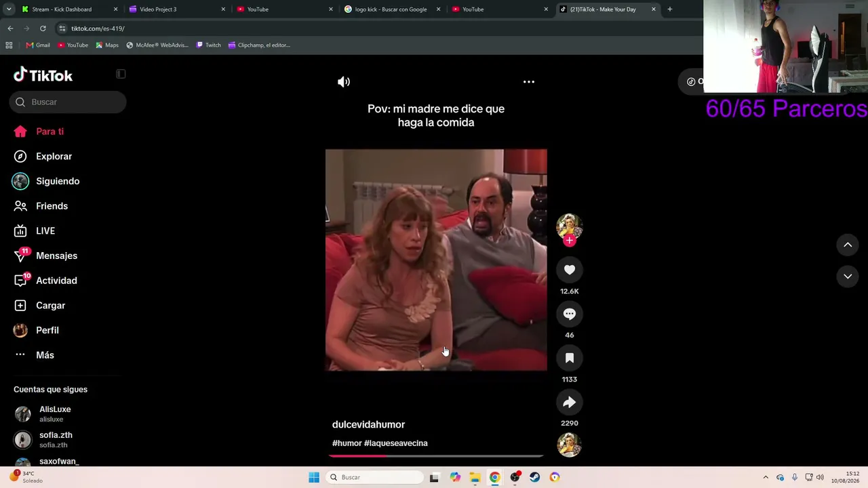Pause the playing video

[436, 260]
